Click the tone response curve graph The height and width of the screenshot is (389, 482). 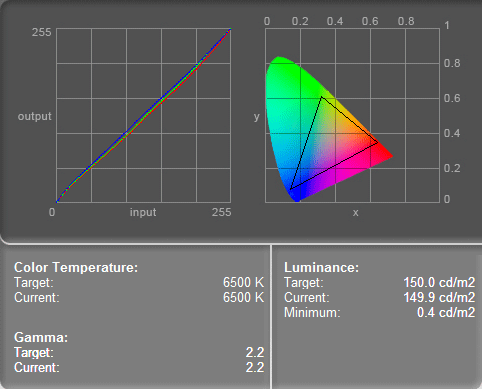click(143, 115)
